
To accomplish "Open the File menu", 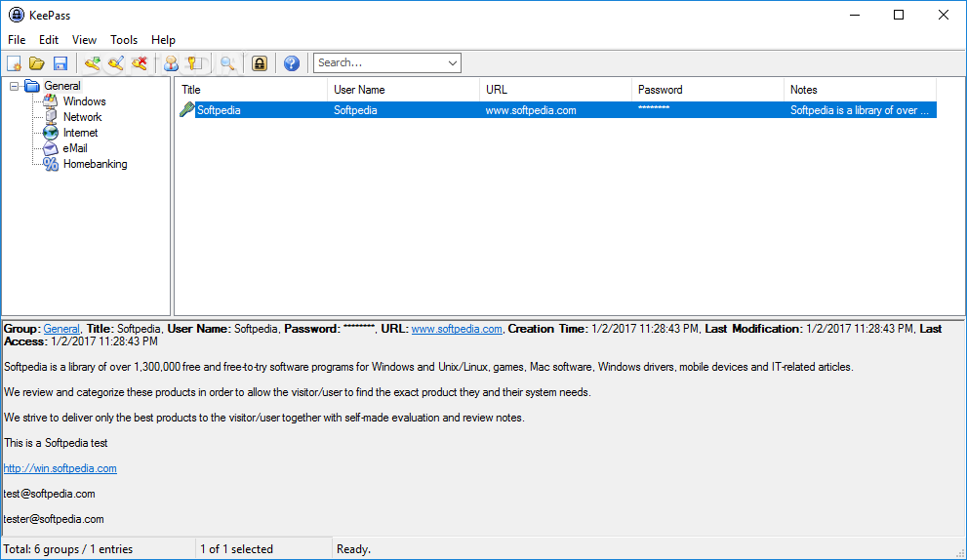I will (x=17, y=39).
